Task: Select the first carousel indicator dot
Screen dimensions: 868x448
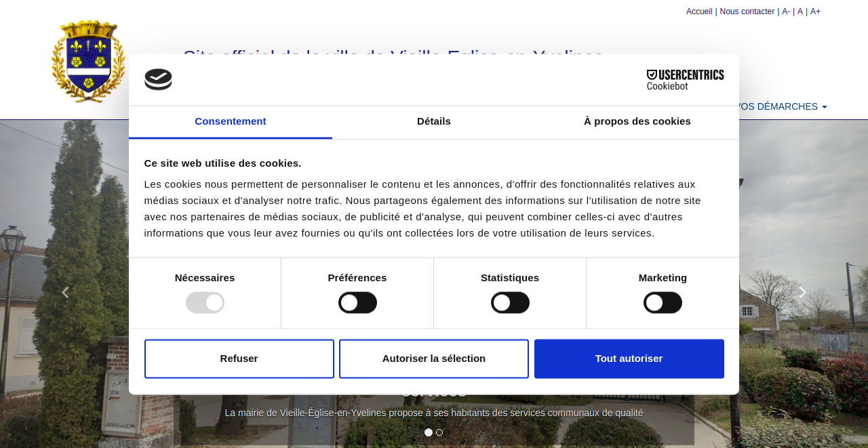Action: pyautogui.click(x=429, y=432)
